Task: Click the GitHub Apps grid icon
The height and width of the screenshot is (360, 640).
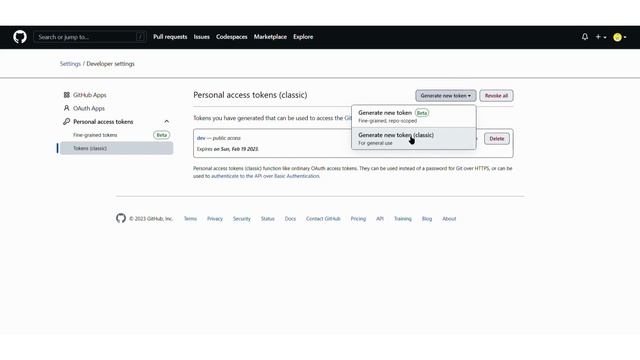Action: [x=67, y=95]
